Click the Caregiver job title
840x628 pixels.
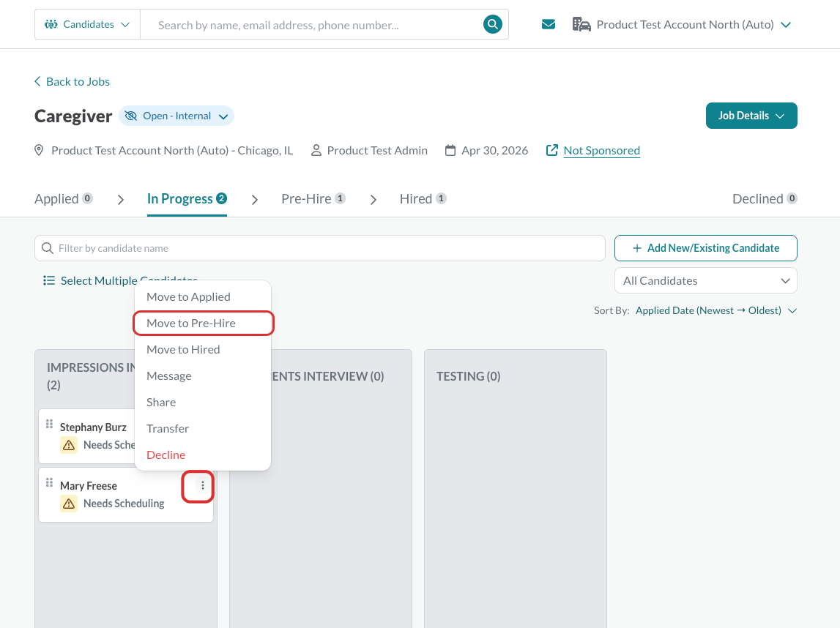(x=73, y=116)
